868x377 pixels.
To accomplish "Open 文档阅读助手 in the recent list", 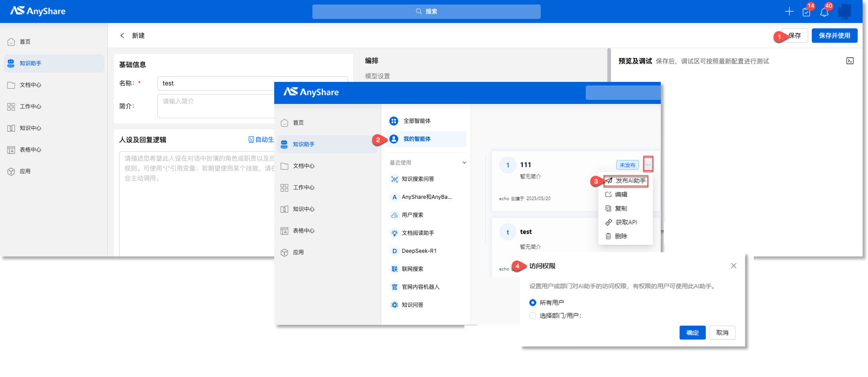I will pyautogui.click(x=426, y=233).
